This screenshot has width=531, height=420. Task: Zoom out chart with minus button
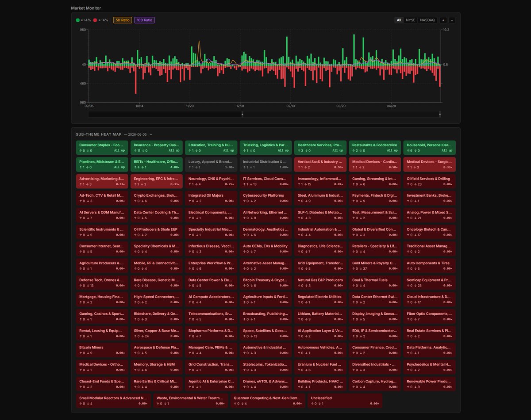[452, 20]
